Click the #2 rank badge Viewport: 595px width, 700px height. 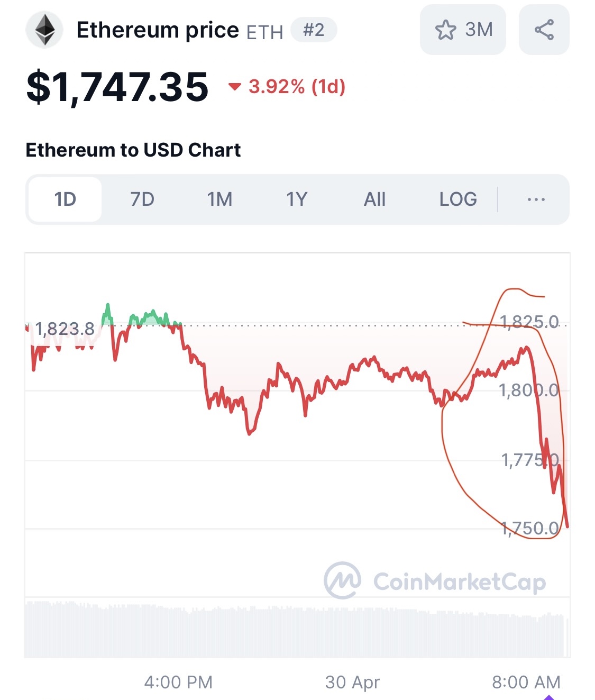click(314, 30)
